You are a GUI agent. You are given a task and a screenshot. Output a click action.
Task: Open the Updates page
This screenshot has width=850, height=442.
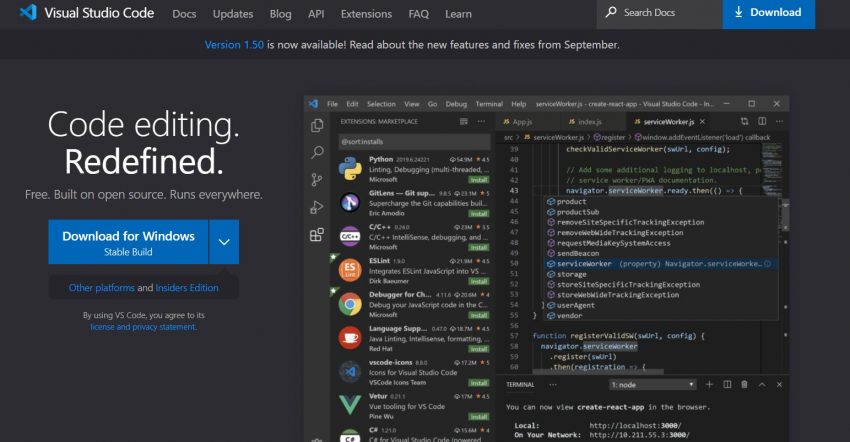click(233, 14)
